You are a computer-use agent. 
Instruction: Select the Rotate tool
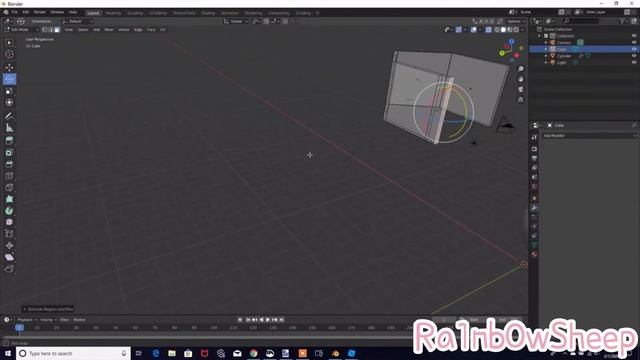[x=9, y=79]
